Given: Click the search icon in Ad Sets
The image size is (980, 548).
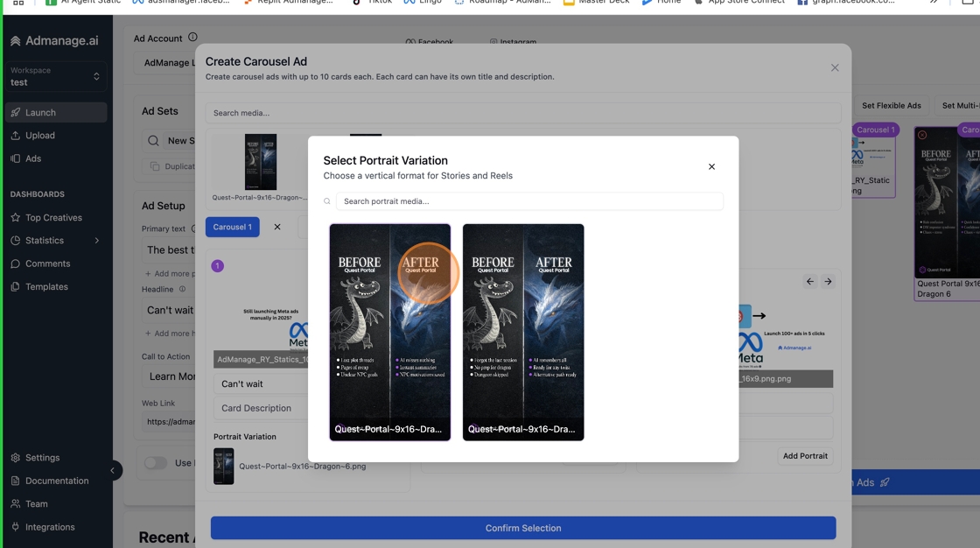Looking at the screenshot, I should 153,141.
